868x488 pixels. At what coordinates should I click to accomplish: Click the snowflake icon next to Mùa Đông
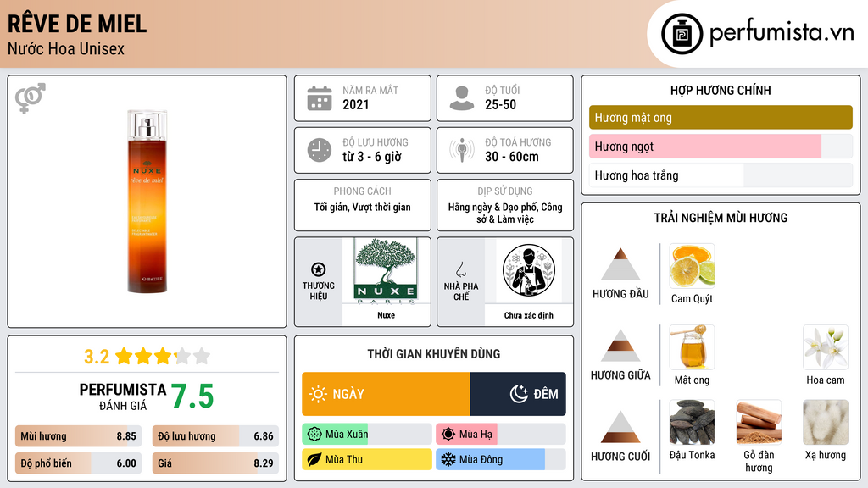448,460
